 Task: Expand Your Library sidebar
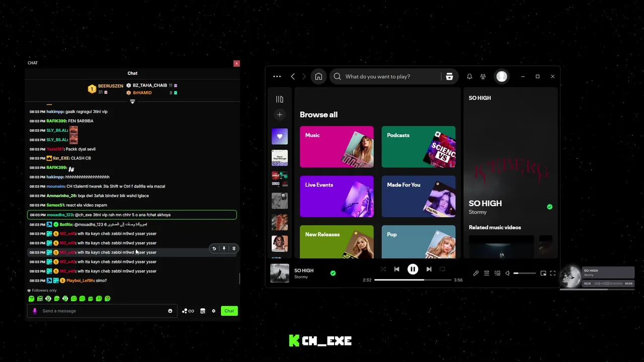pyautogui.click(x=280, y=99)
